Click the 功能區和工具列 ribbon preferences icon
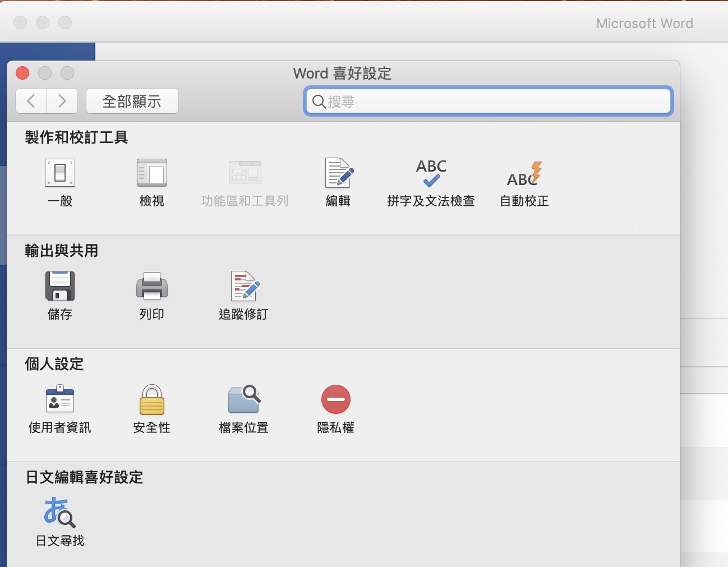The height and width of the screenshot is (567, 728). pyautogui.click(x=245, y=173)
